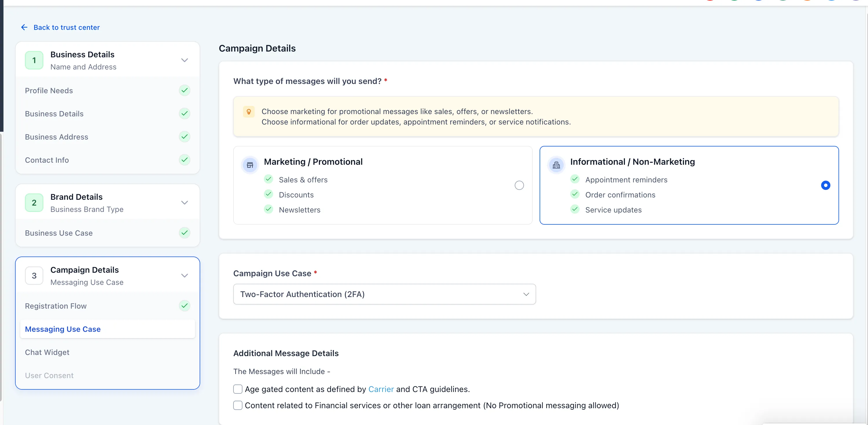Collapse the Campaign Details section chevron
Screen dimensions: 868x425
[x=184, y=275]
